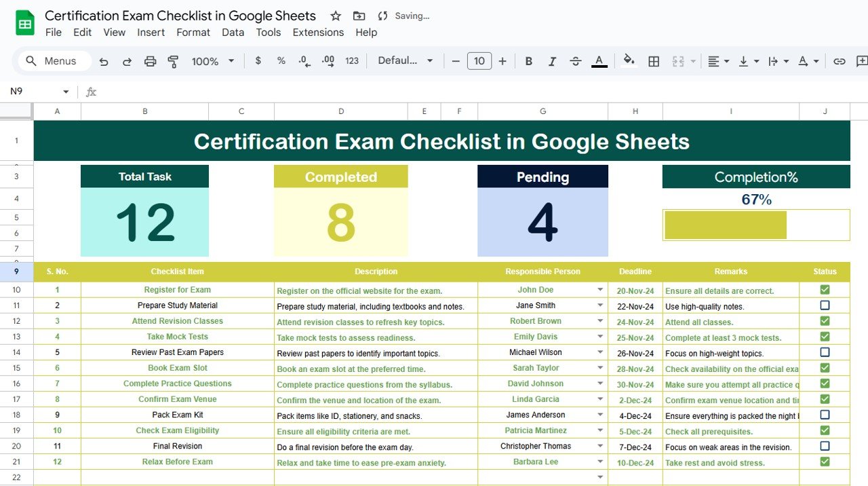868x486 pixels.
Task: Check status for Final Revision
Action: click(x=825, y=446)
